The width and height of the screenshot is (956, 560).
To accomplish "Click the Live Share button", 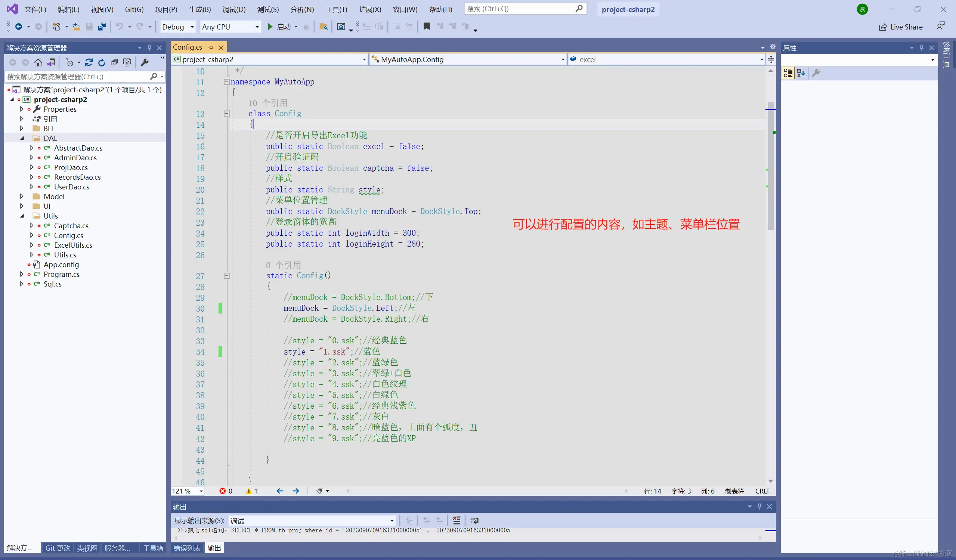I will click(901, 27).
